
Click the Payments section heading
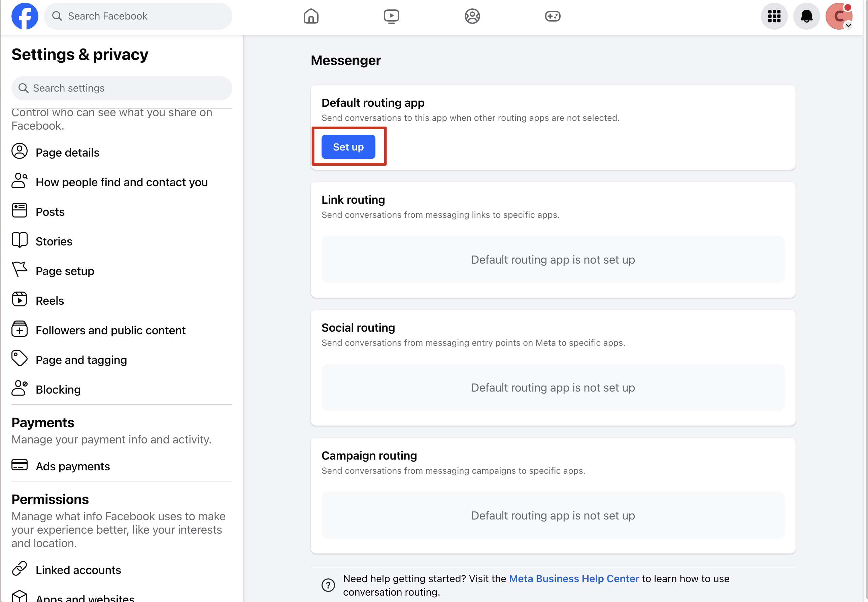tap(43, 423)
